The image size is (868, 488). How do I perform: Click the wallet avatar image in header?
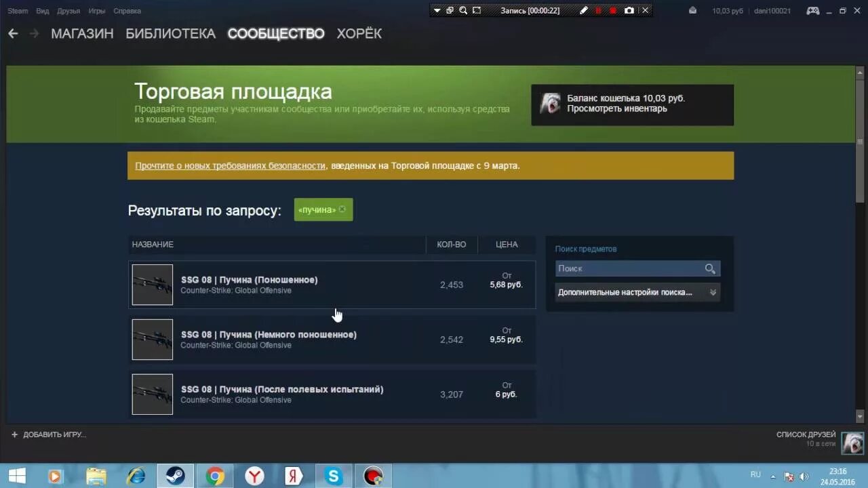tap(550, 103)
